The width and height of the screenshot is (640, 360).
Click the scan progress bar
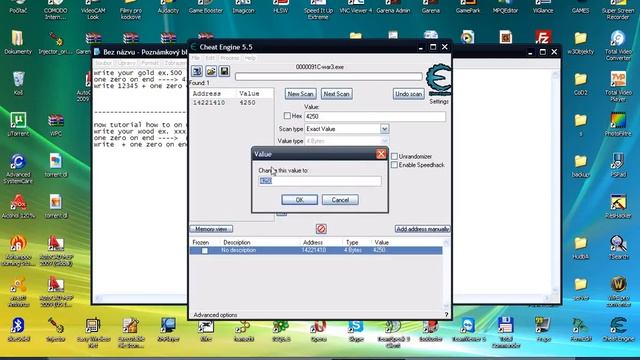[x=329, y=76]
